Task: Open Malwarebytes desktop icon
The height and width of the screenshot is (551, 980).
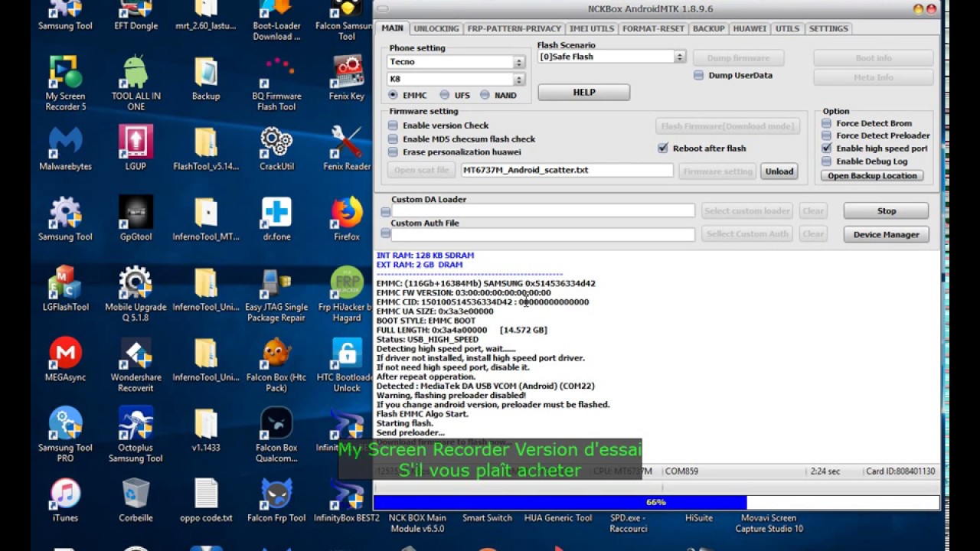Action: pyautogui.click(x=65, y=148)
